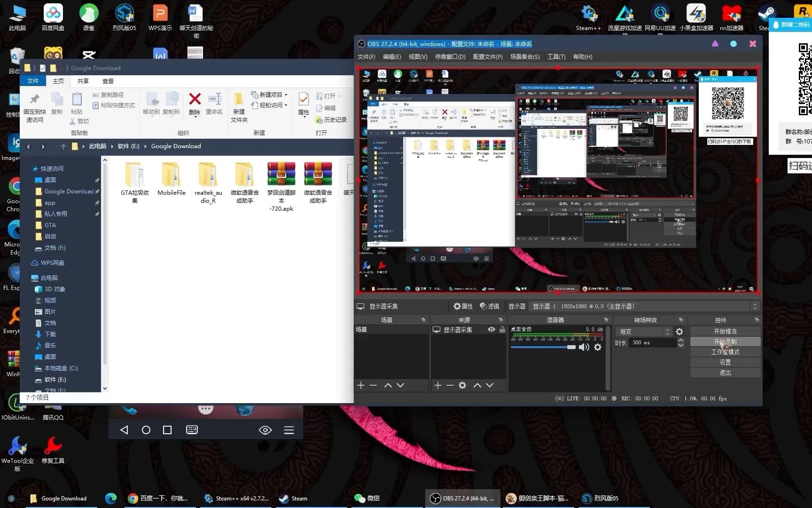Switch to Explorer 查看 tab
The image size is (812, 508).
[108, 81]
